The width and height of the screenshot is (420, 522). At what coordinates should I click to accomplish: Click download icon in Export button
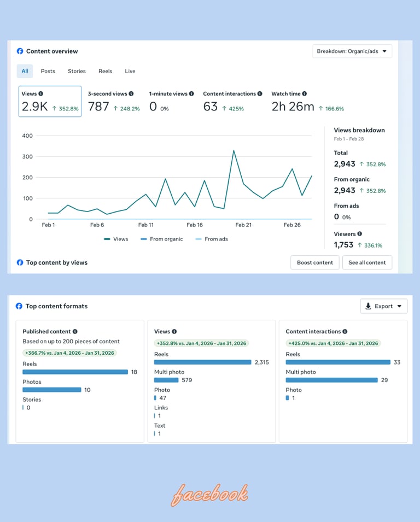coord(368,306)
